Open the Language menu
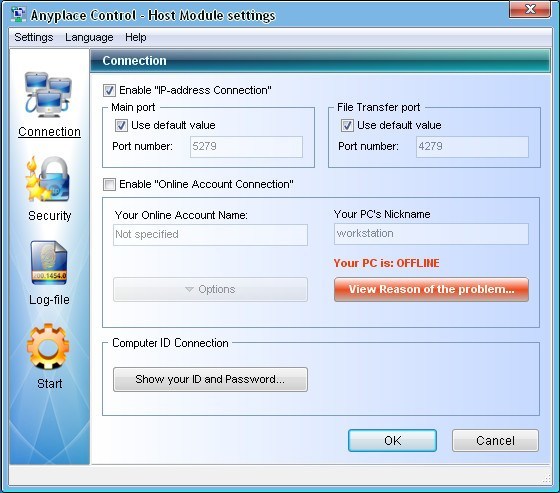This screenshot has height=493, width=560. 89,37
